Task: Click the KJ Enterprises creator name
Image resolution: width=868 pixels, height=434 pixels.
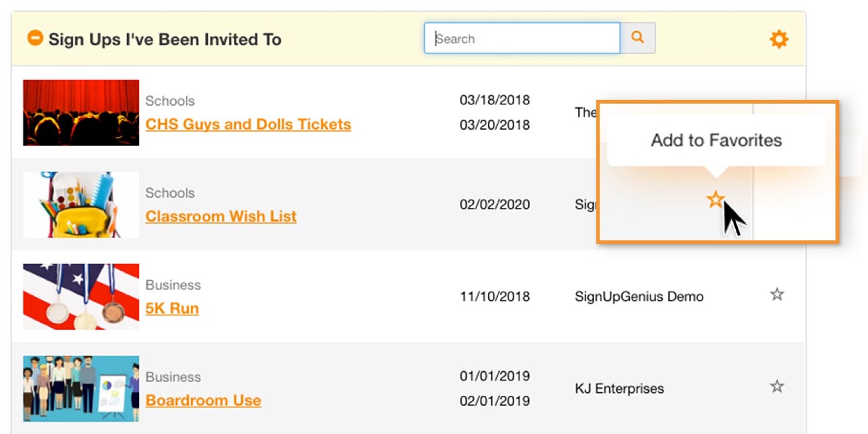Action: [x=619, y=389]
